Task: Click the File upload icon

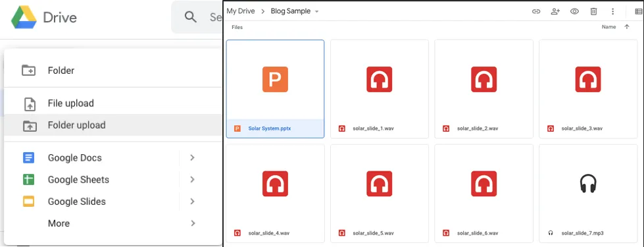Action: (30, 103)
